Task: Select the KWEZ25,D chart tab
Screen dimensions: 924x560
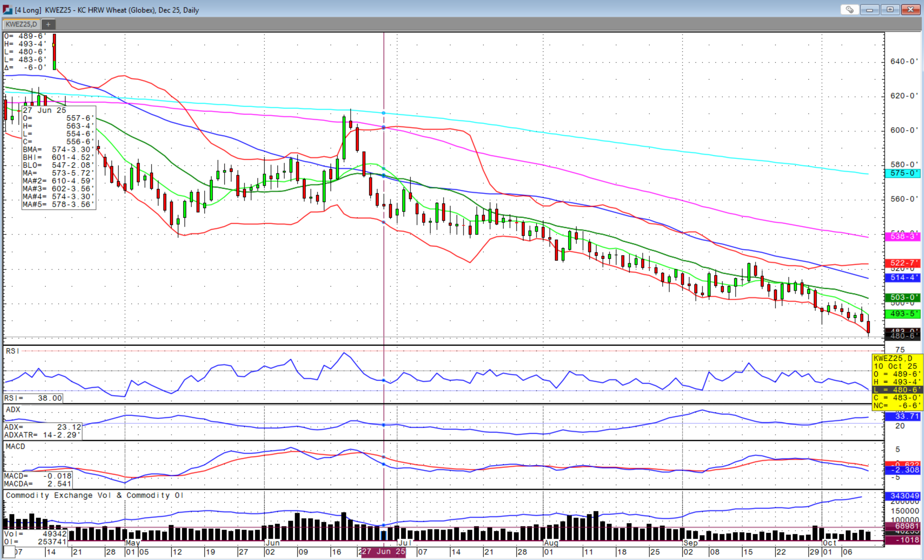Action: coord(21,25)
